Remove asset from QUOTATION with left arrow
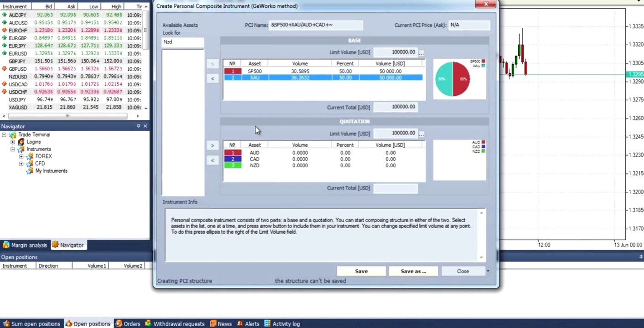 point(212,160)
